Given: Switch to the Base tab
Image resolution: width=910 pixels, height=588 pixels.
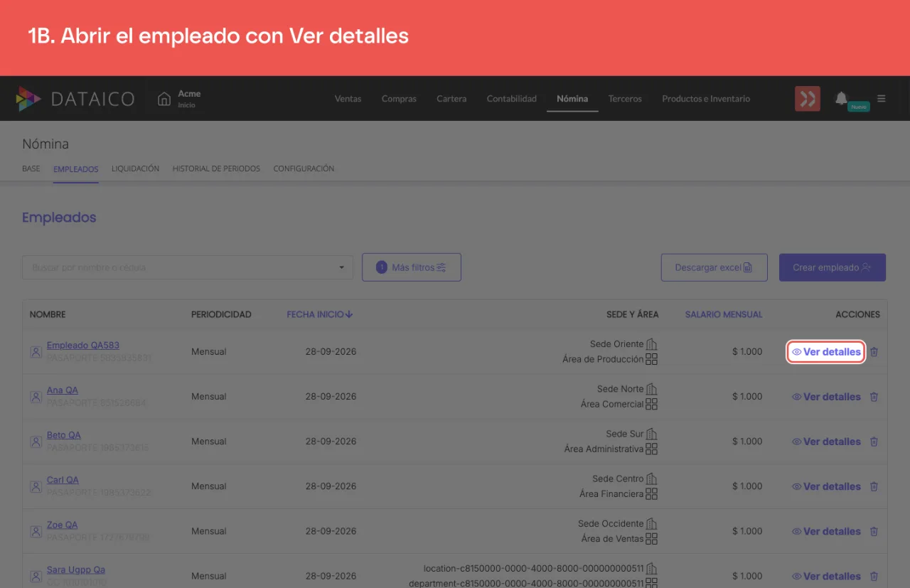Looking at the screenshot, I should 31,169.
